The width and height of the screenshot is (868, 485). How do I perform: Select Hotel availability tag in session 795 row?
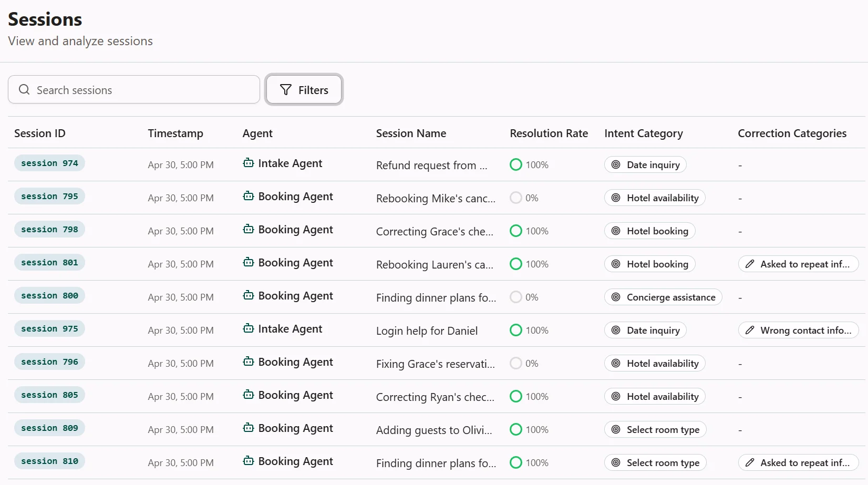click(x=655, y=198)
